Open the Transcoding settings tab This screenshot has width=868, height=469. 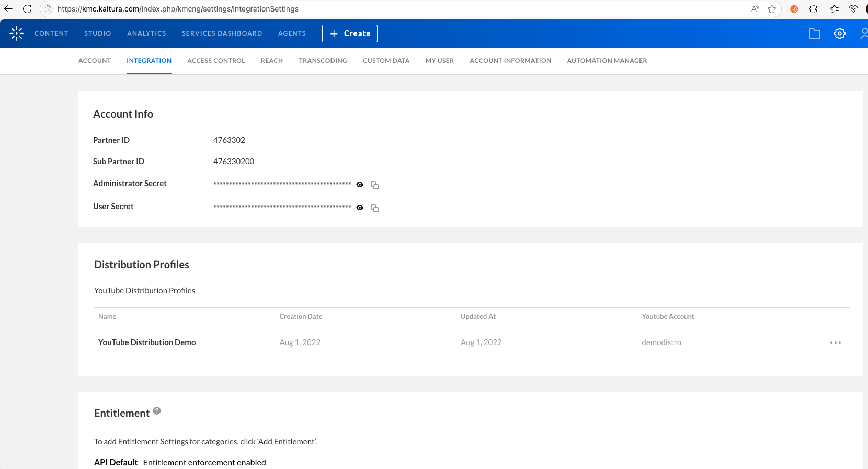click(323, 61)
